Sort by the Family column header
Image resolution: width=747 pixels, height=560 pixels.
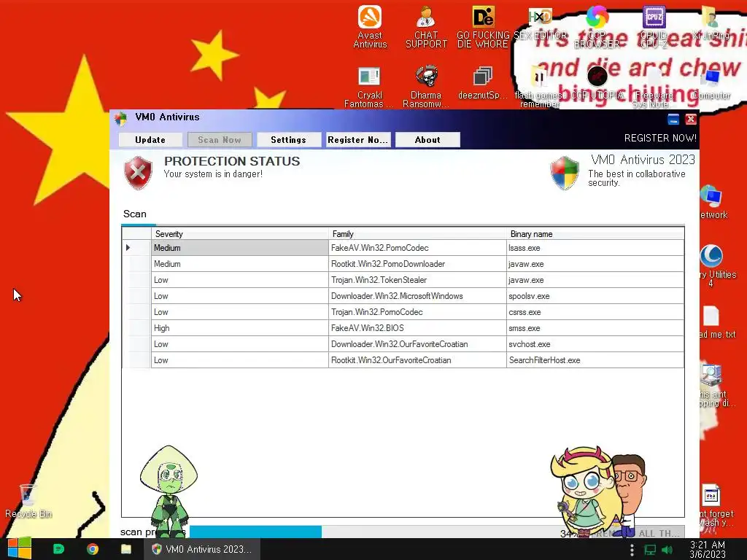(x=417, y=234)
